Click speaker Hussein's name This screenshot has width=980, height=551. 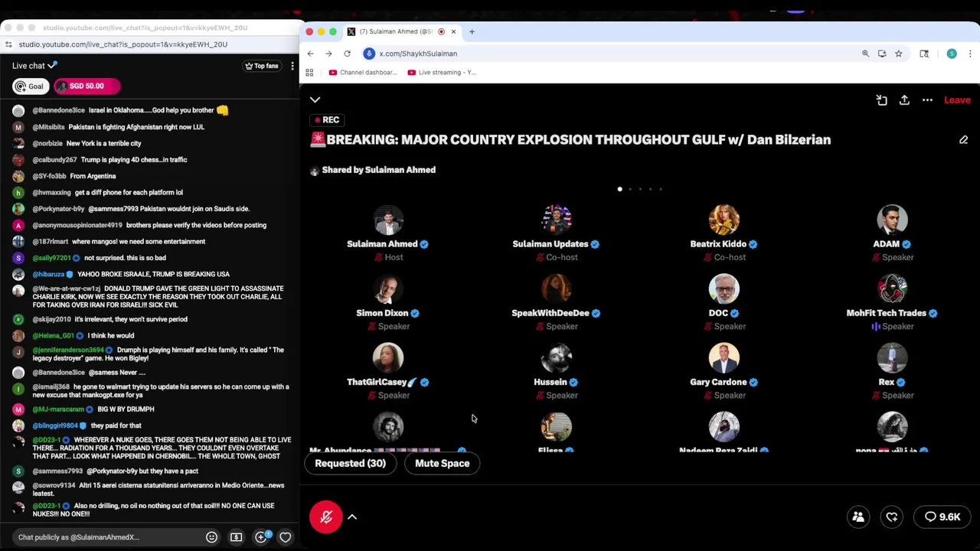tap(550, 382)
